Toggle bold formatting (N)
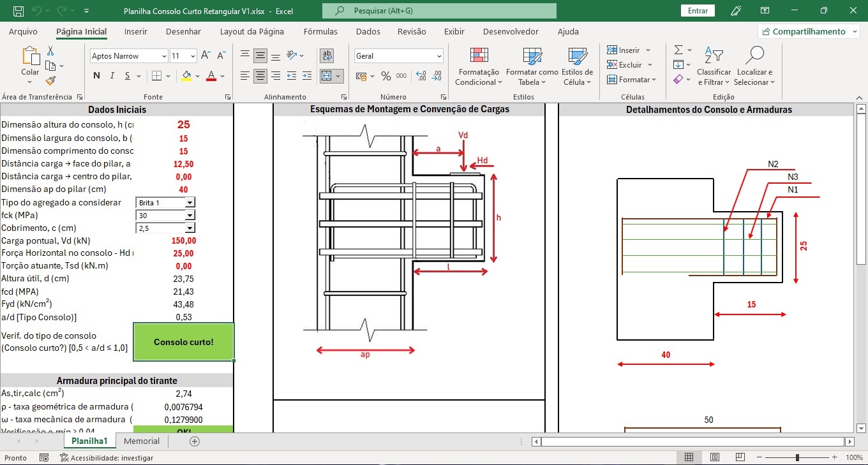Image resolution: width=868 pixels, height=465 pixels. tap(96, 76)
